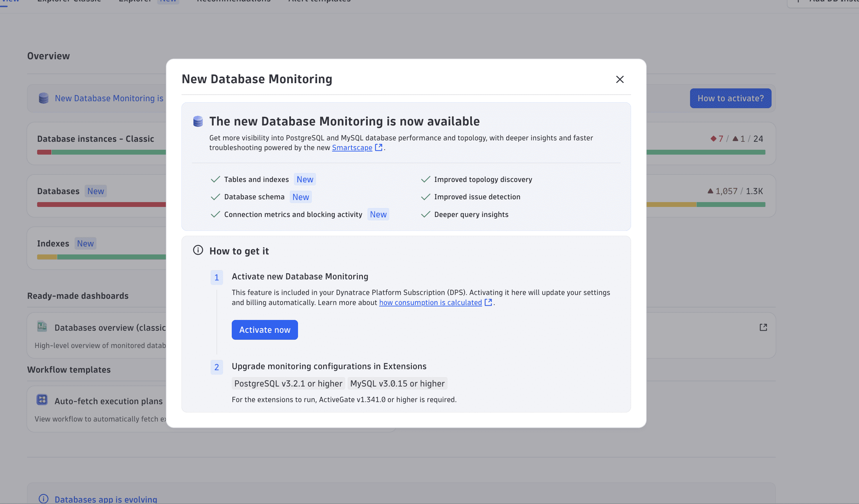
Task: Open Database instances - Classic card
Action: point(96,144)
